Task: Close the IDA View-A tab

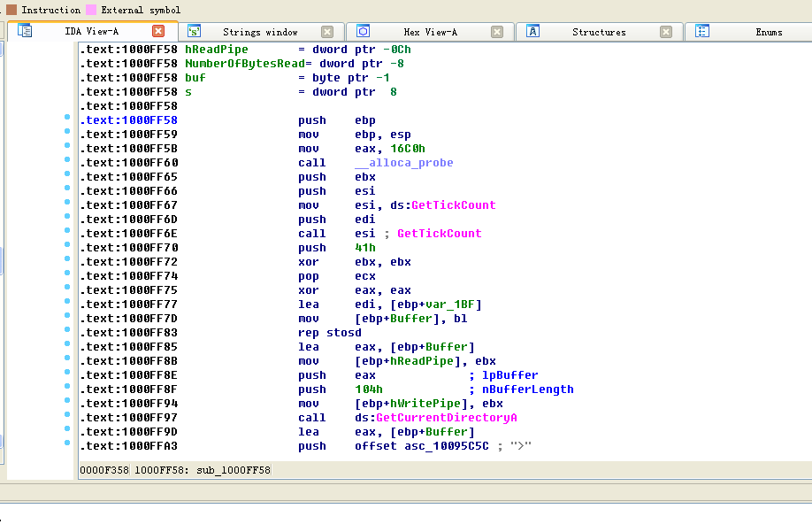Action: click(158, 32)
